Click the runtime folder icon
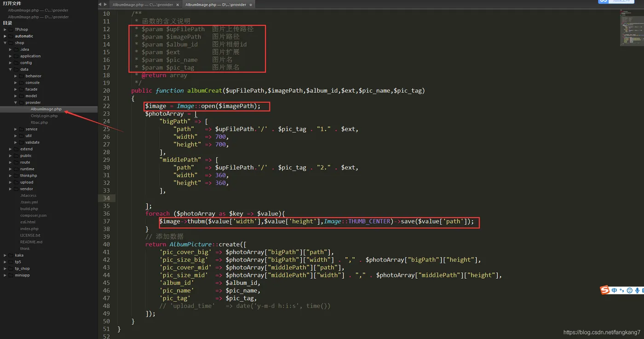This screenshot has height=339, width=644. (16, 169)
